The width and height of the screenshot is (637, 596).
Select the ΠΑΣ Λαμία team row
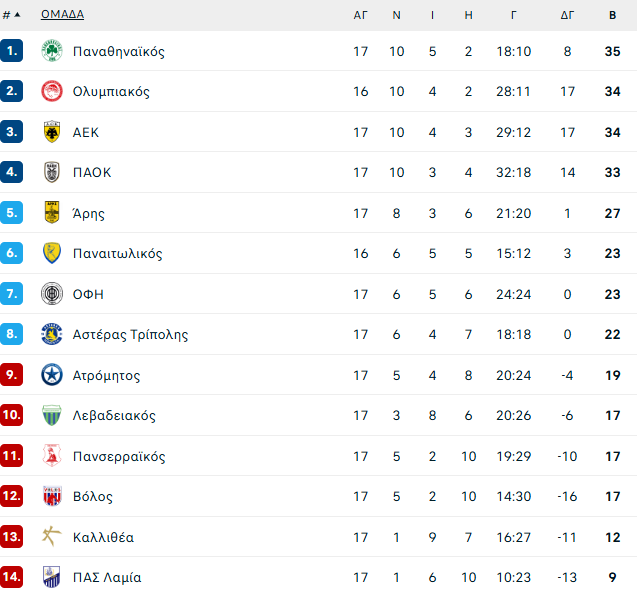point(318,577)
